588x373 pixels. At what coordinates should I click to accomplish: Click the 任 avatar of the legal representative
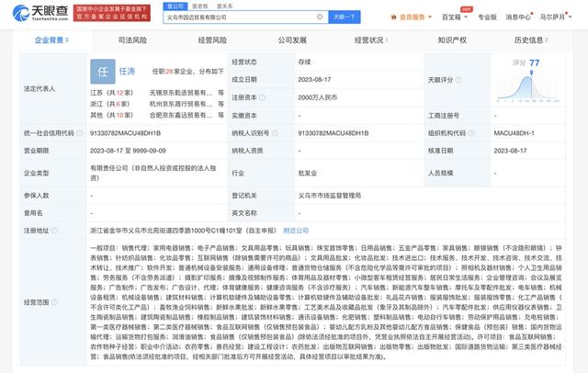[x=103, y=72]
